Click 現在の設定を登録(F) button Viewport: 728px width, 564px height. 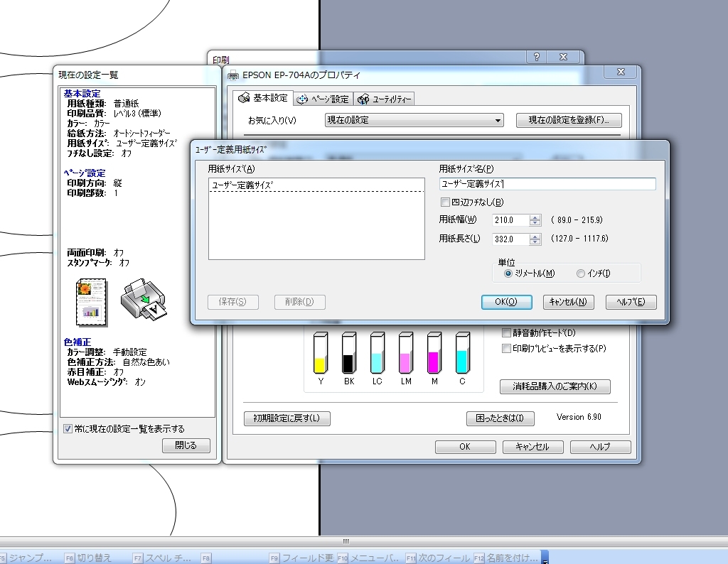pos(569,120)
